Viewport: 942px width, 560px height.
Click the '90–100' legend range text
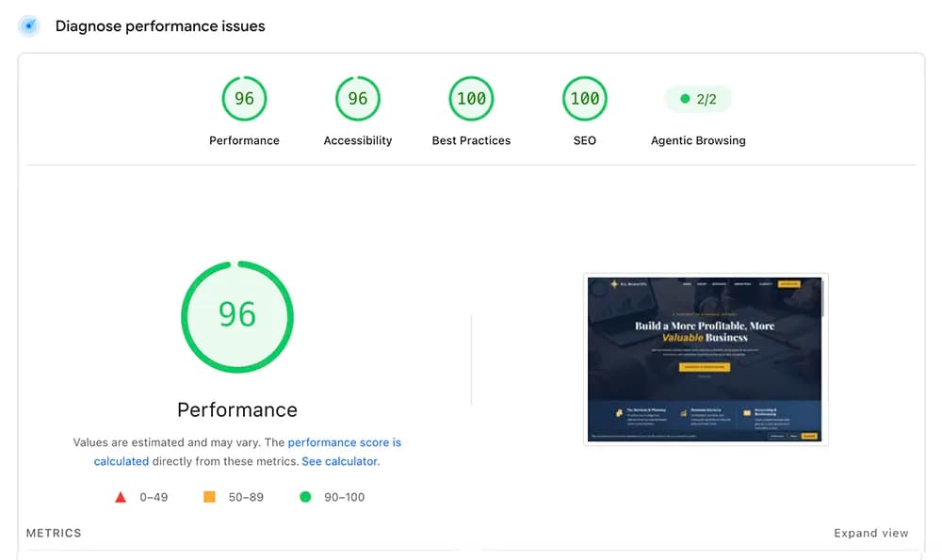(344, 497)
